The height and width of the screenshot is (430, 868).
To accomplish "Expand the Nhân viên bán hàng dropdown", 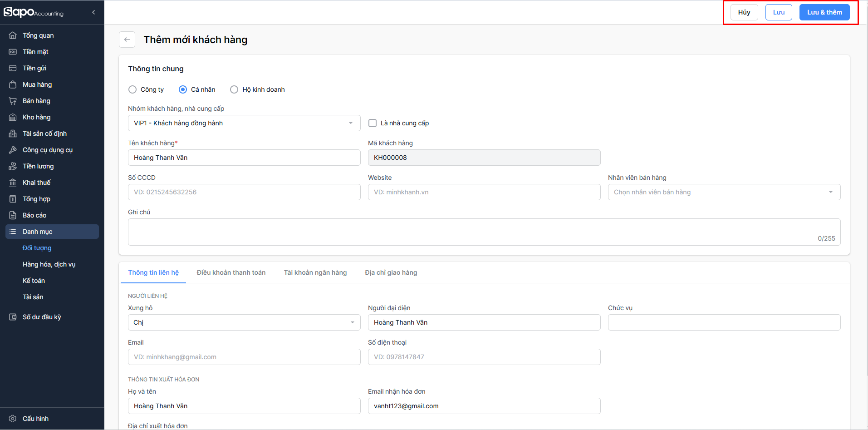I will coord(724,192).
